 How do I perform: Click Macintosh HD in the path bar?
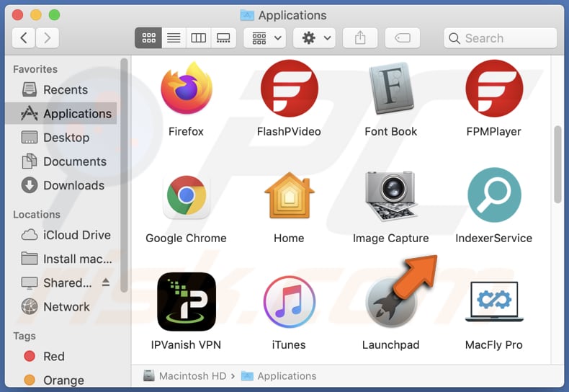pyautogui.click(x=184, y=375)
